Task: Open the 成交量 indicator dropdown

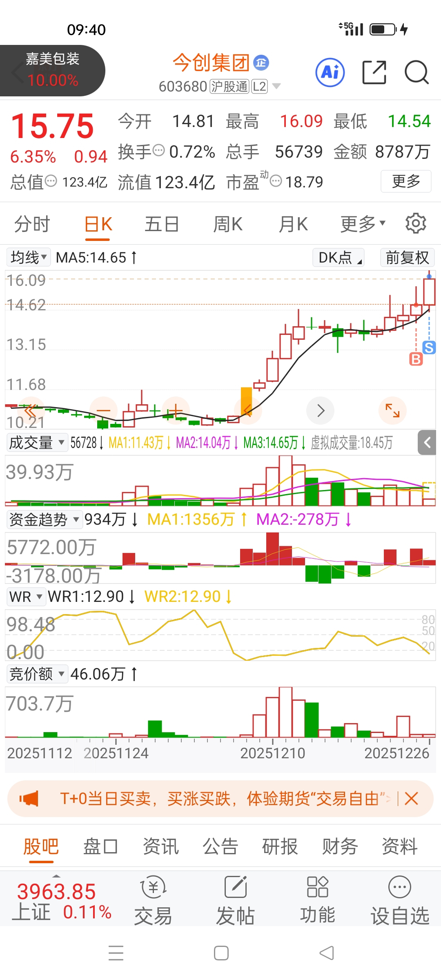Action: [37, 442]
